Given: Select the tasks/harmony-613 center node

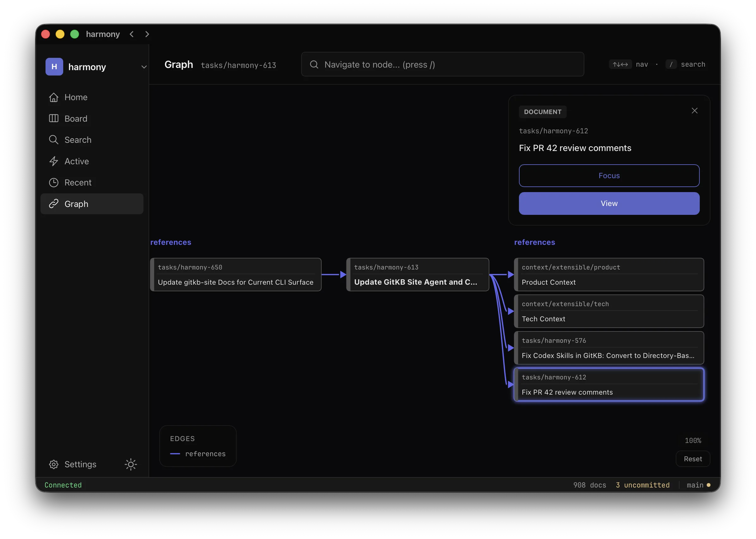Looking at the screenshot, I should pos(417,275).
